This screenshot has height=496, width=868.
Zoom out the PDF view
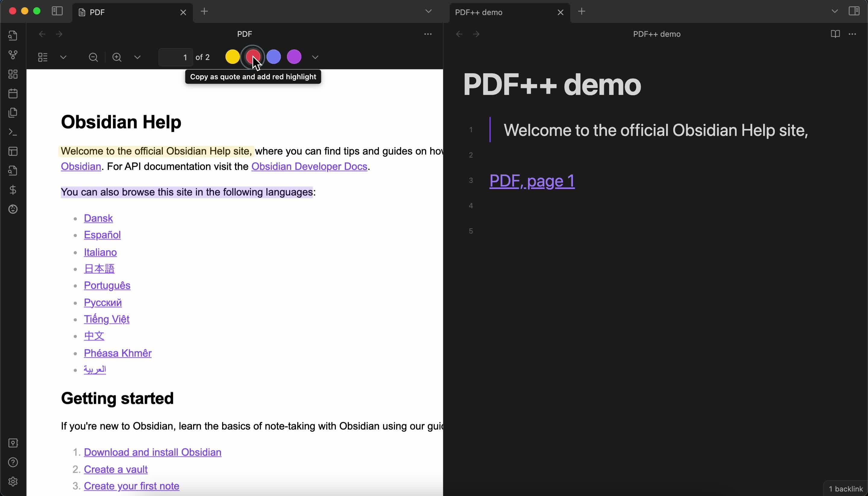click(93, 57)
